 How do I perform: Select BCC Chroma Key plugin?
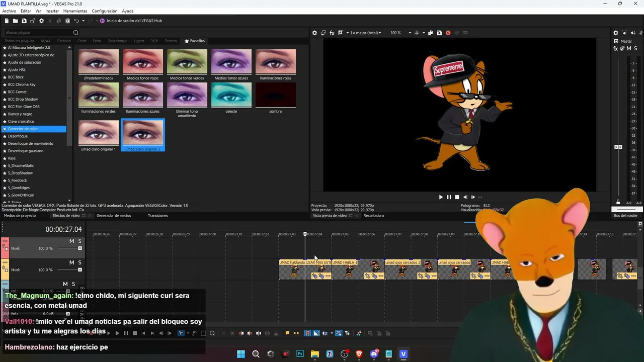point(22,84)
